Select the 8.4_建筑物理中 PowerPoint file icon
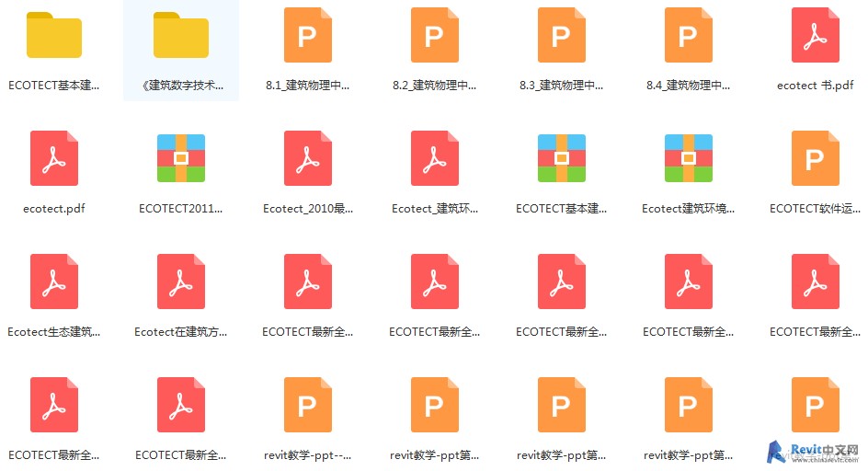This screenshot has width=868, height=471. [x=688, y=35]
